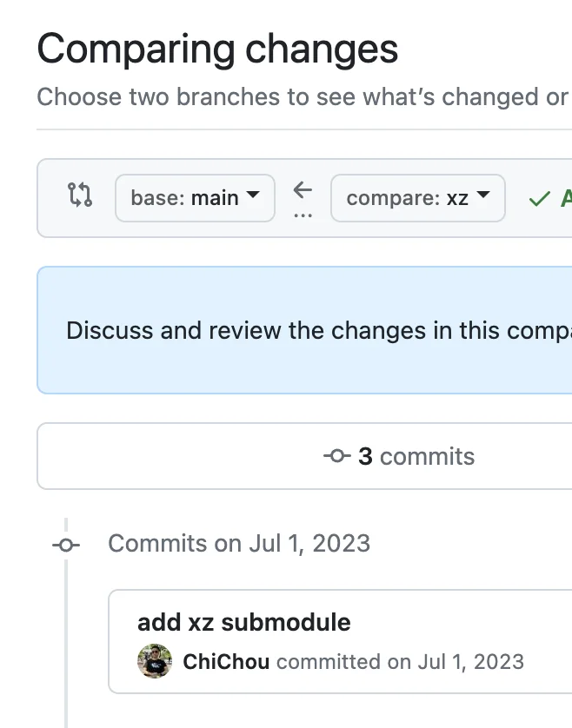Screen dimensions: 572x728
Task: Click the caret arrow next to xz
Action: point(483,195)
